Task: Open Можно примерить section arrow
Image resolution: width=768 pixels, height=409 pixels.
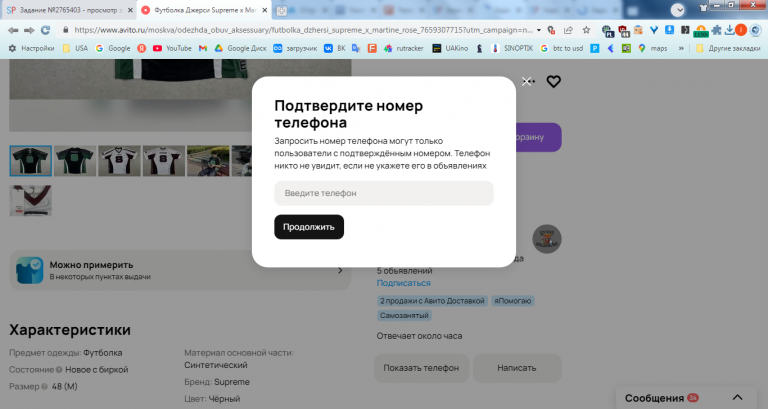Action: [340, 270]
